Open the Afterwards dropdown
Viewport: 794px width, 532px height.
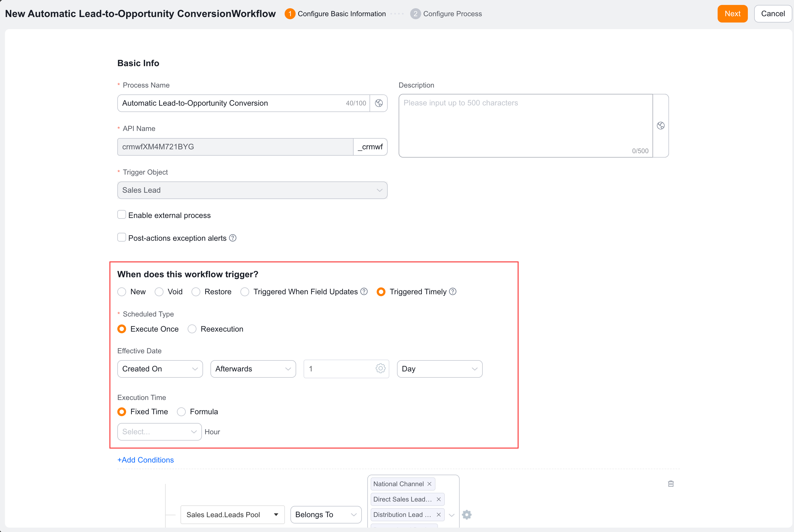[x=253, y=369]
